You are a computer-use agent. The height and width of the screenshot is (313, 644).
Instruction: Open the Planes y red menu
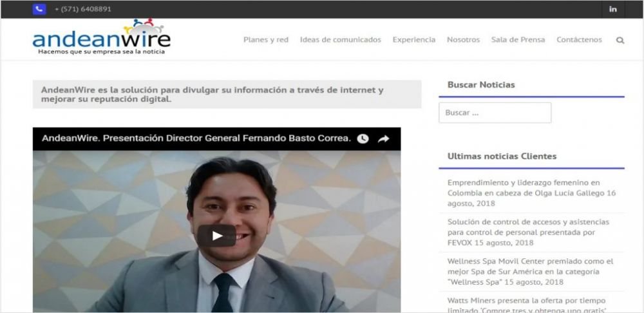[266, 40]
